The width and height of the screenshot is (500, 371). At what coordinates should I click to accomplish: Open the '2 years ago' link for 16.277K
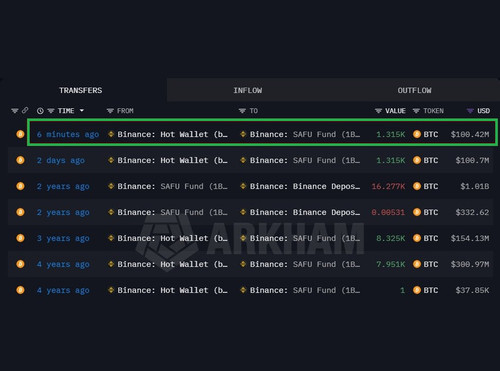[63, 186]
